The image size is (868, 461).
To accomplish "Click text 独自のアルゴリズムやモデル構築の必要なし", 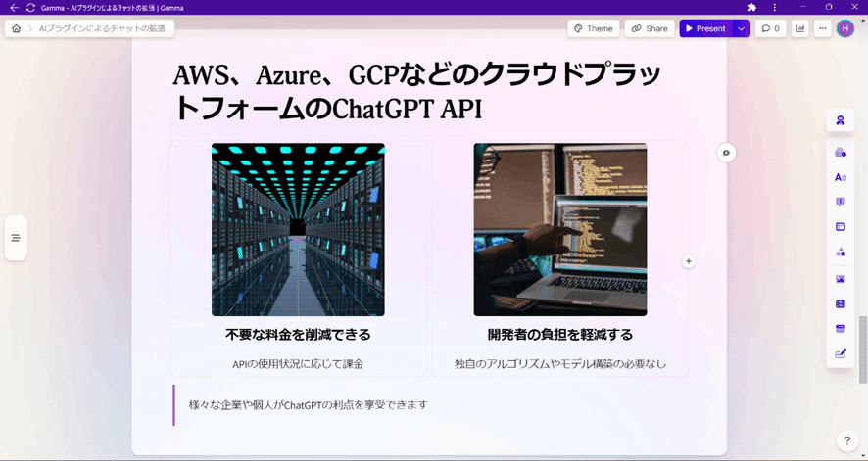I will [560, 364].
